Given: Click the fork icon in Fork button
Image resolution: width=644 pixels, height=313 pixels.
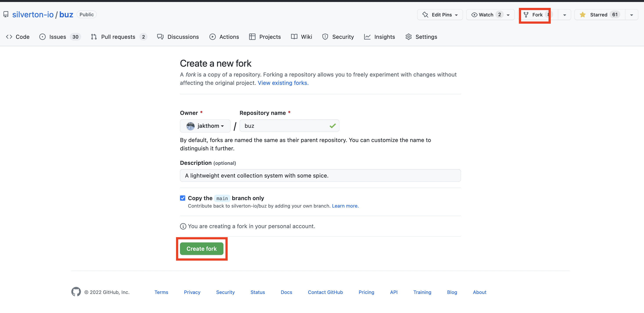Looking at the screenshot, I should [526, 15].
